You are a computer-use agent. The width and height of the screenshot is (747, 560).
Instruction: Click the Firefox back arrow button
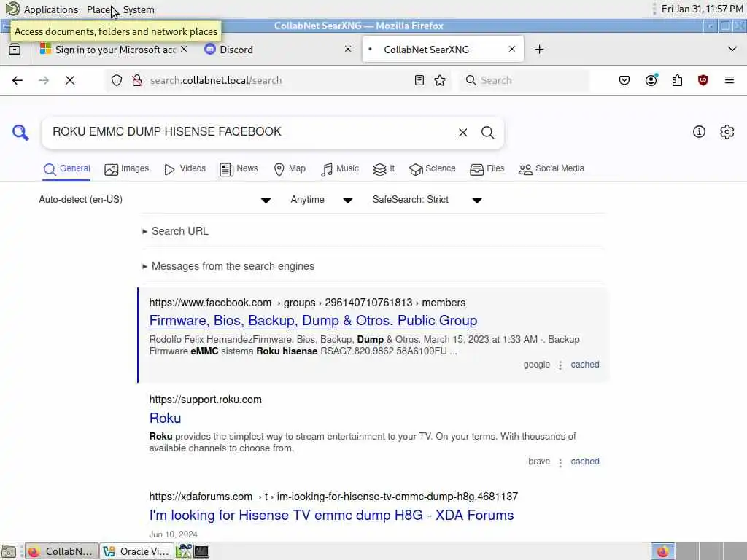(x=18, y=80)
